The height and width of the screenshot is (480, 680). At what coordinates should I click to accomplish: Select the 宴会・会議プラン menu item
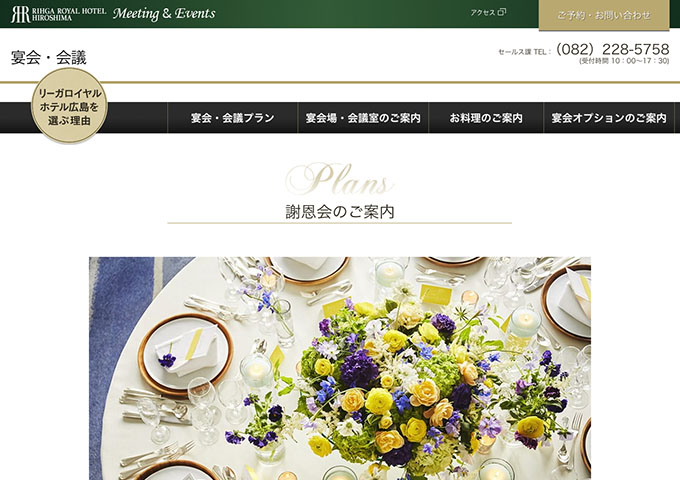pos(232,118)
